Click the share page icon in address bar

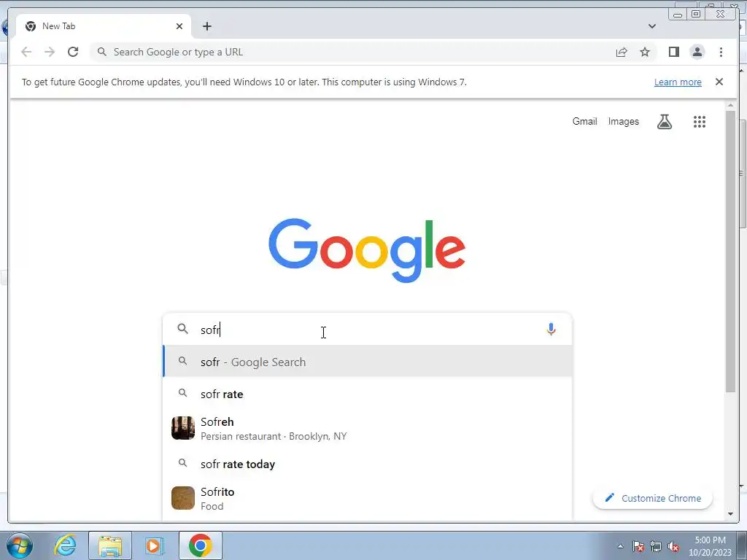622,52
